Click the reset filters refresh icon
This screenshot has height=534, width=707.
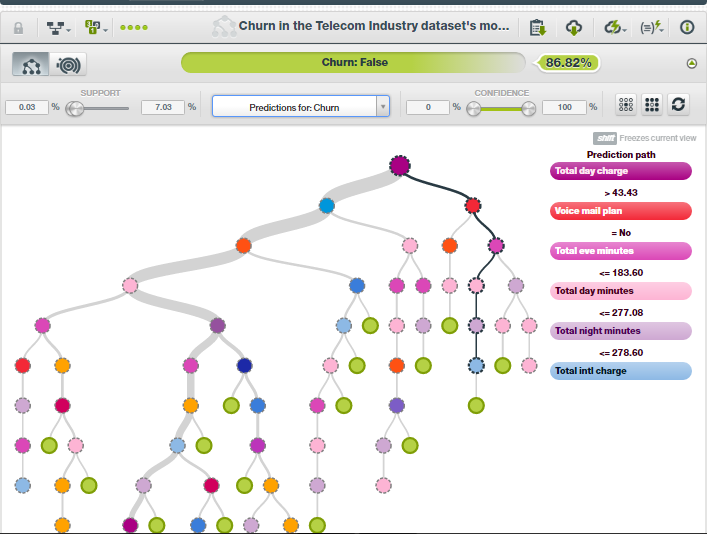(x=678, y=105)
